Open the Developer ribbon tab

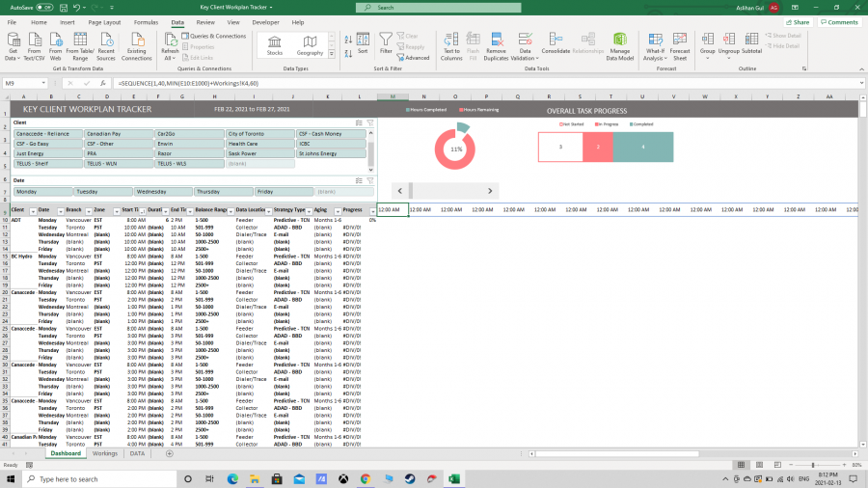(266, 23)
